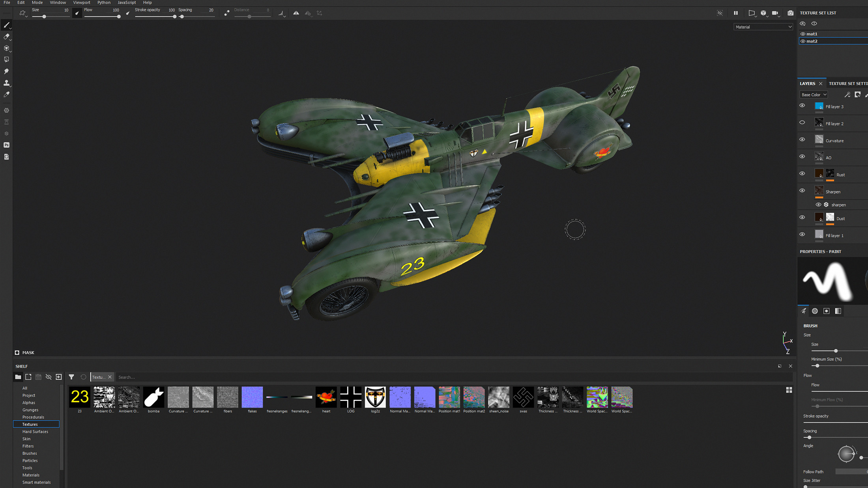Toggle pen pressure for Size
Screen dimensions: 868x488
click(77, 13)
